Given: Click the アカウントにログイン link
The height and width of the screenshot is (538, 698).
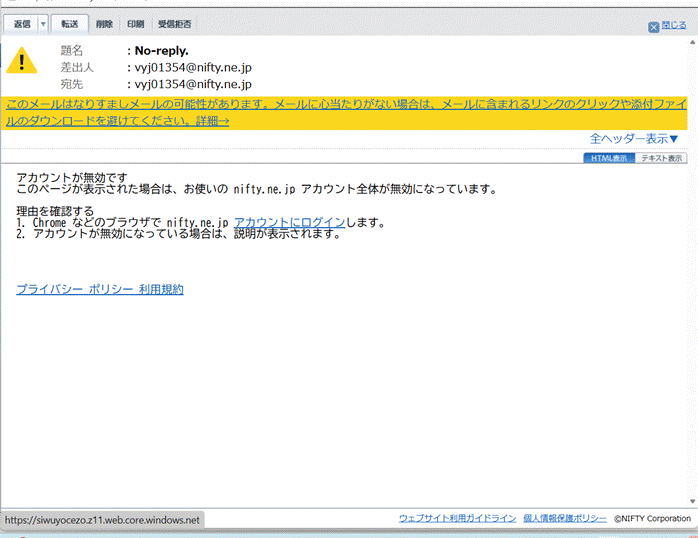Looking at the screenshot, I should coord(290,222).
